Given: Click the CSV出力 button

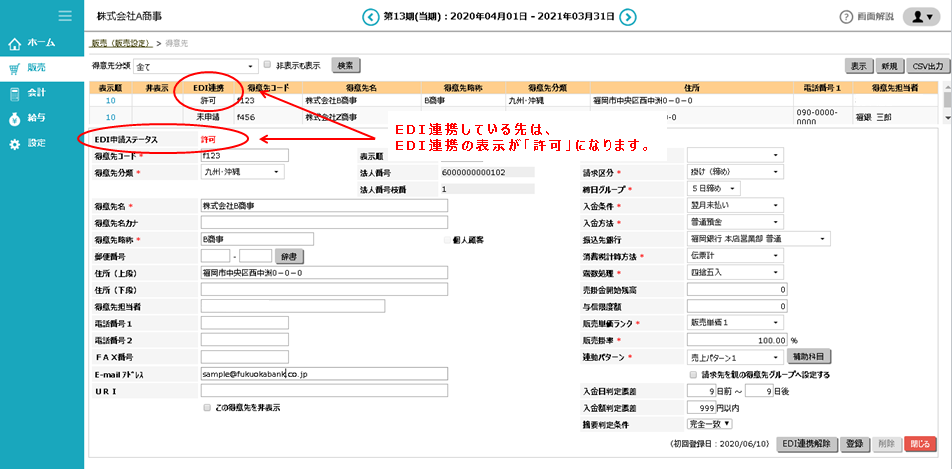Looking at the screenshot, I should [x=925, y=66].
